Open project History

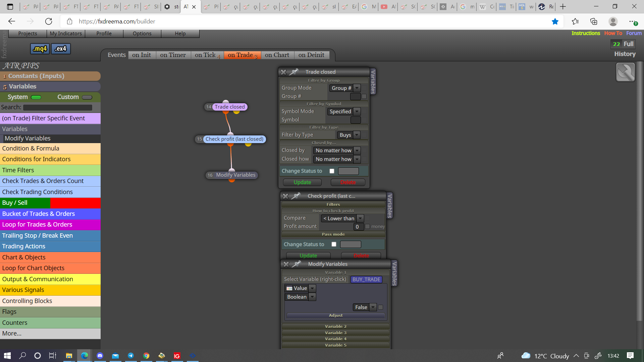[x=625, y=54]
